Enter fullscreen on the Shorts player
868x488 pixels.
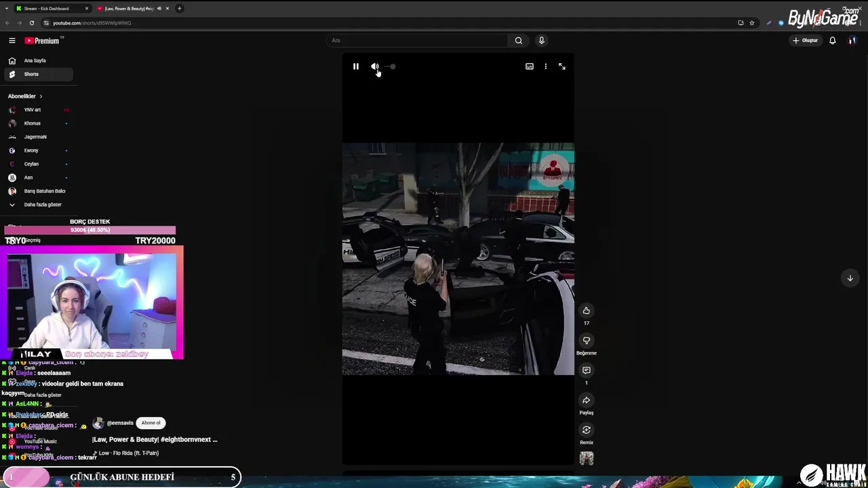point(561,66)
